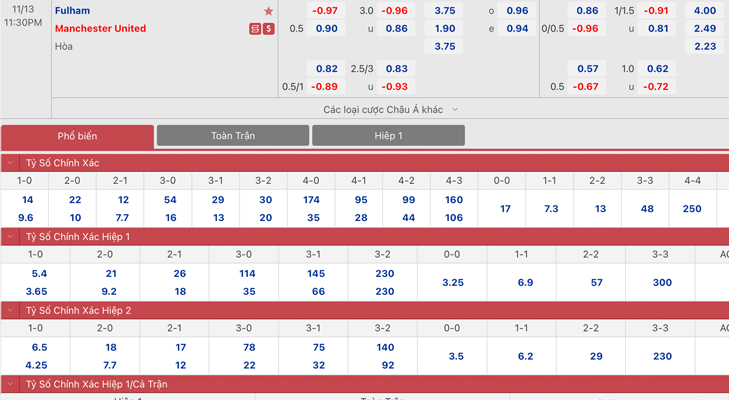Collapse the 'Tỷ Số Chính Xác Hiệp 1' section
This screenshot has width=729, height=400.
click(x=10, y=237)
